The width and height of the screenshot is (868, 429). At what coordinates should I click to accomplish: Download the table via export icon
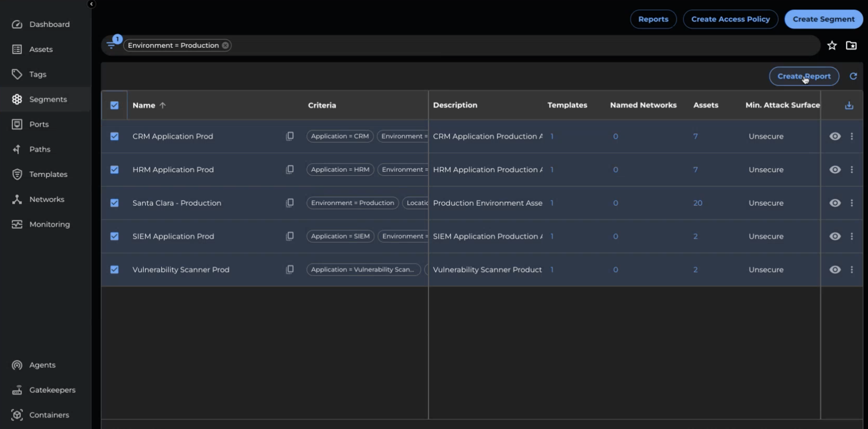849,106
